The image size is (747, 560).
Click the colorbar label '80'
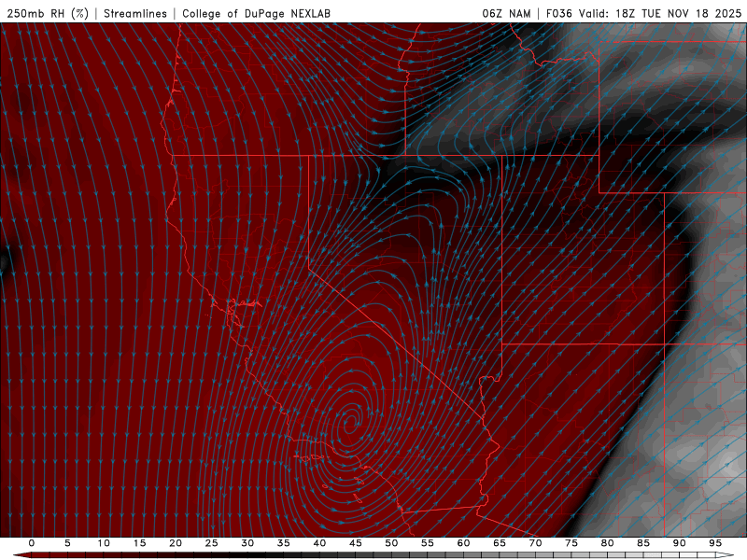[608, 543]
